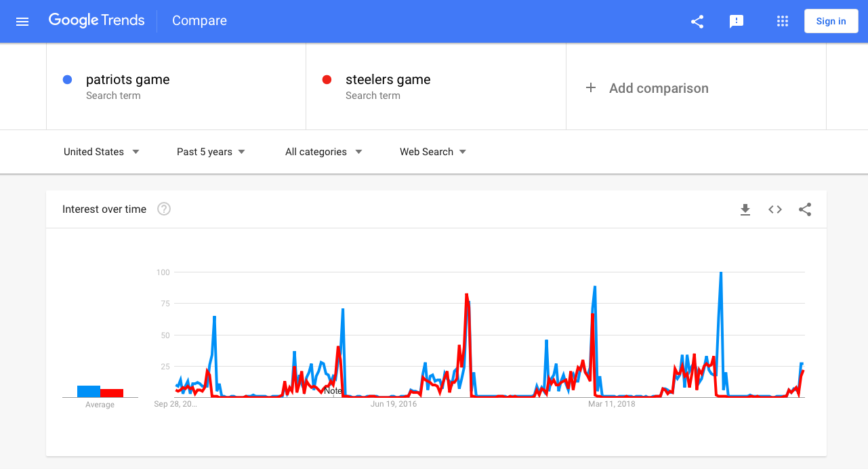This screenshot has width=868, height=469.
Task: Click the patriots game search term field
Action: tap(127, 79)
